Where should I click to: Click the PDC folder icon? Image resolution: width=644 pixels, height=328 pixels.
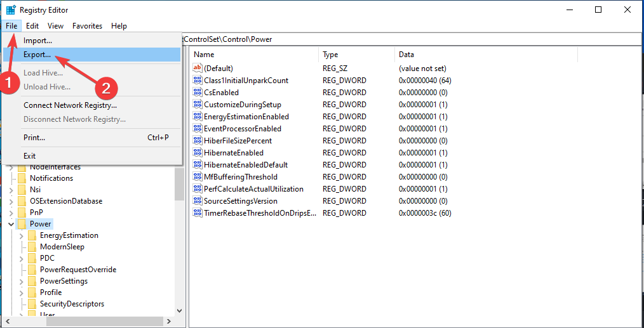coord(32,258)
